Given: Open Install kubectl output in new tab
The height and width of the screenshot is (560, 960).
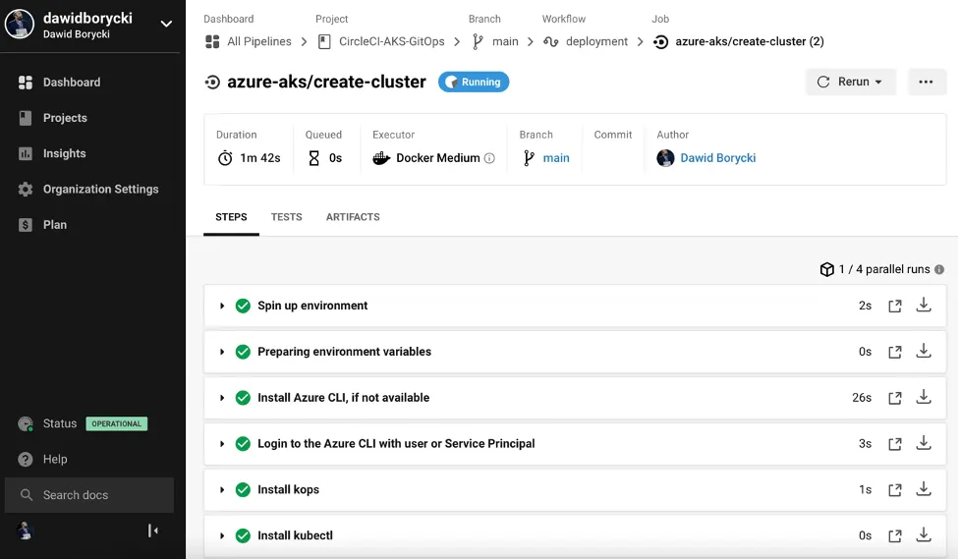Looking at the screenshot, I should coord(895,535).
